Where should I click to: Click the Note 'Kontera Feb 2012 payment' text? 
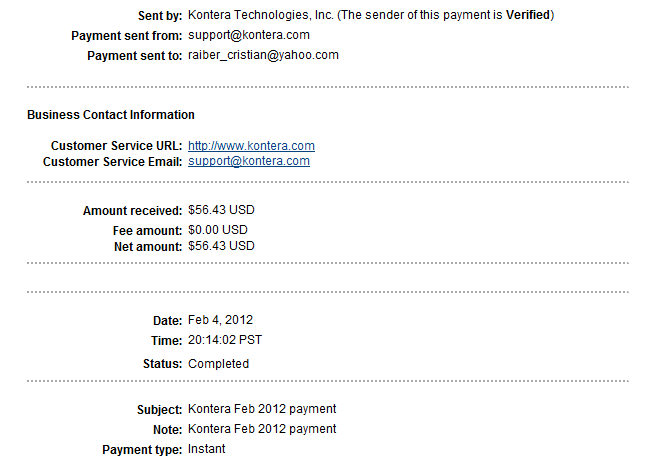tap(262, 429)
